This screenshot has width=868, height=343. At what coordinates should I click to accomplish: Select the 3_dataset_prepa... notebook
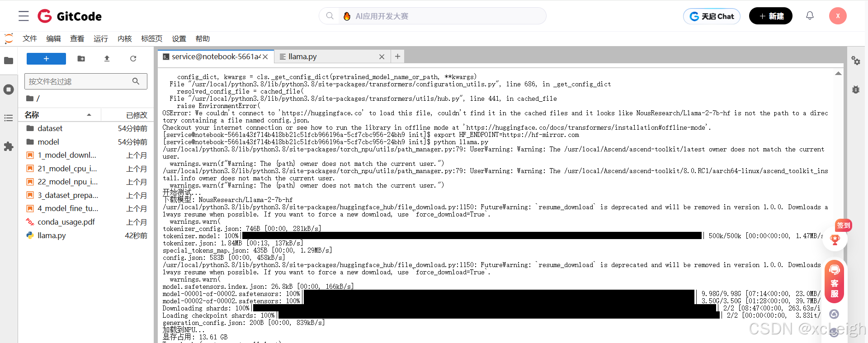(86, 195)
